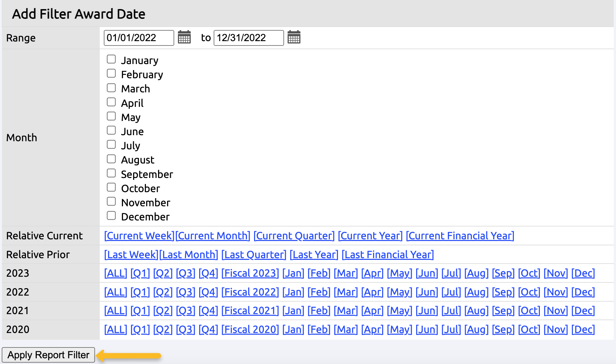The height and width of the screenshot is (364, 616).
Task: Select ALL for year 2023
Action: (116, 273)
